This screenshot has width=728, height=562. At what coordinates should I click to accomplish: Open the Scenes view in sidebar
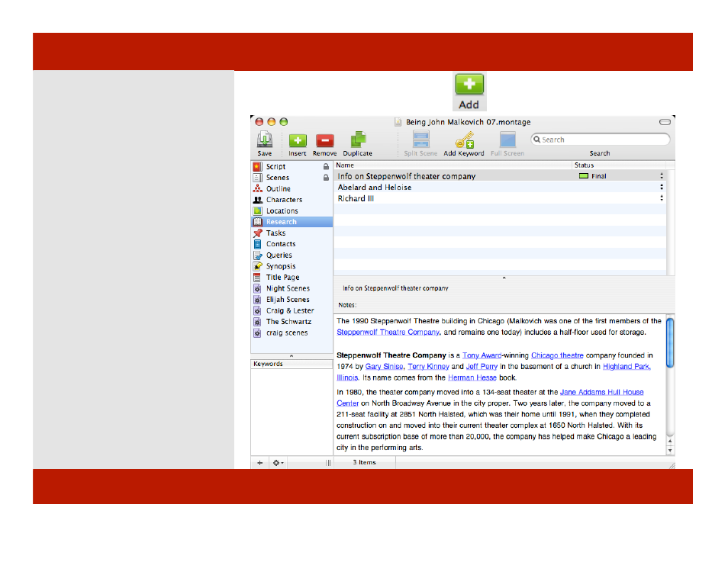(292, 177)
